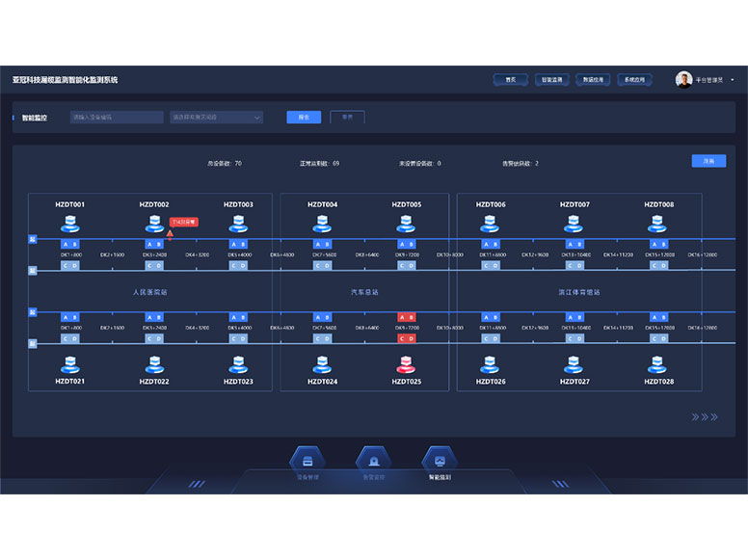Open the HZDT008 device icon
This screenshot has width=748, height=560.
click(658, 225)
